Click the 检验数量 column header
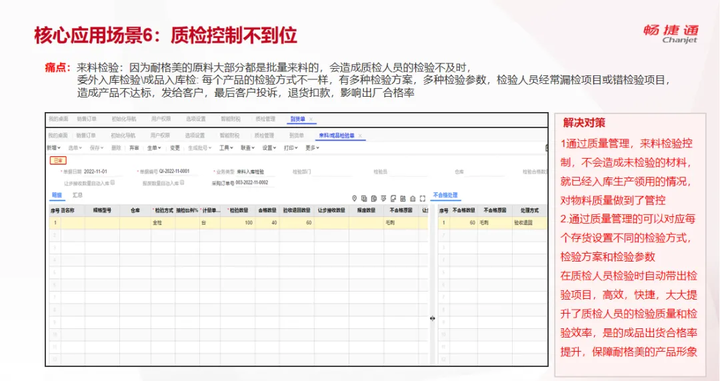This screenshot has height=381, width=720. pyautogui.click(x=237, y=210)
